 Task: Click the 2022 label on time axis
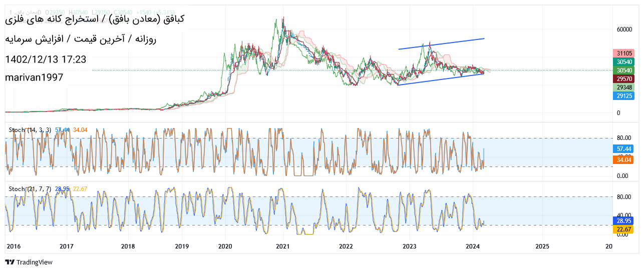346,246
